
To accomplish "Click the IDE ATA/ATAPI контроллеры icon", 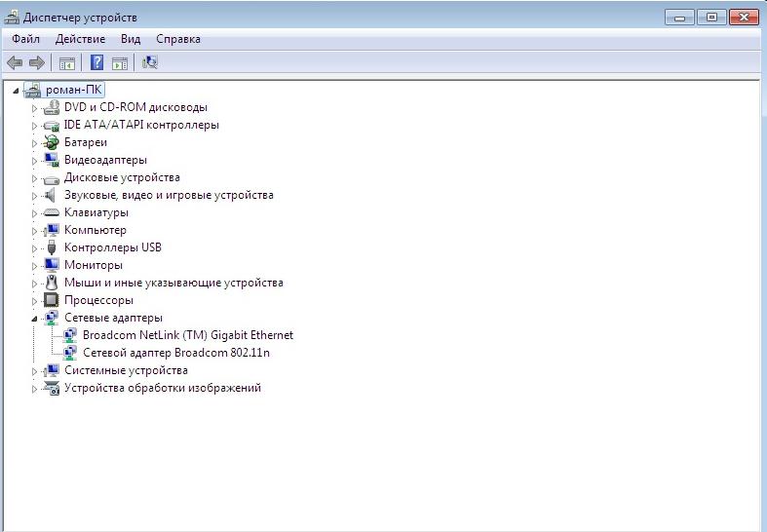I will pos(51,125).
